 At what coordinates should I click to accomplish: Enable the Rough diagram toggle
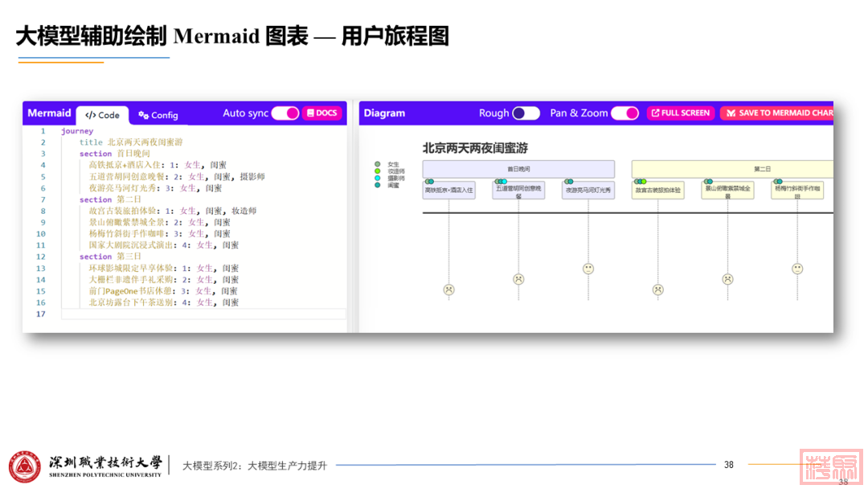(526, 113)
